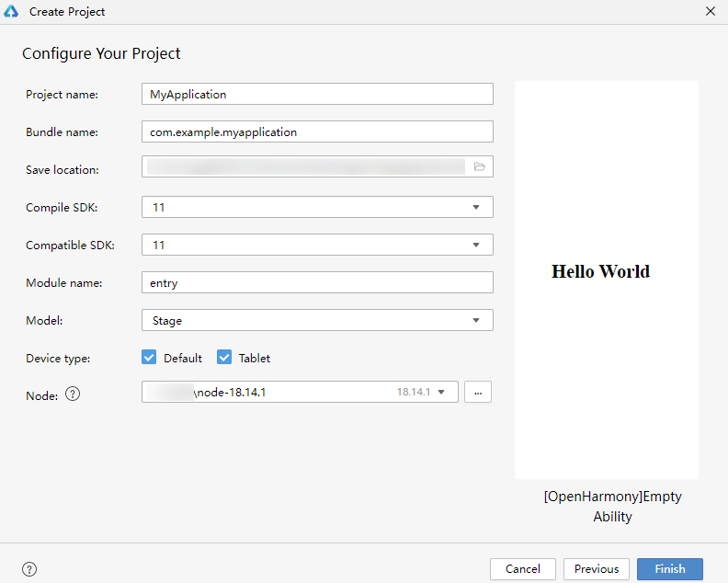Browse Node path with ellipsis button
This screenshot has height=583, width=728.
tap(478, 392)
